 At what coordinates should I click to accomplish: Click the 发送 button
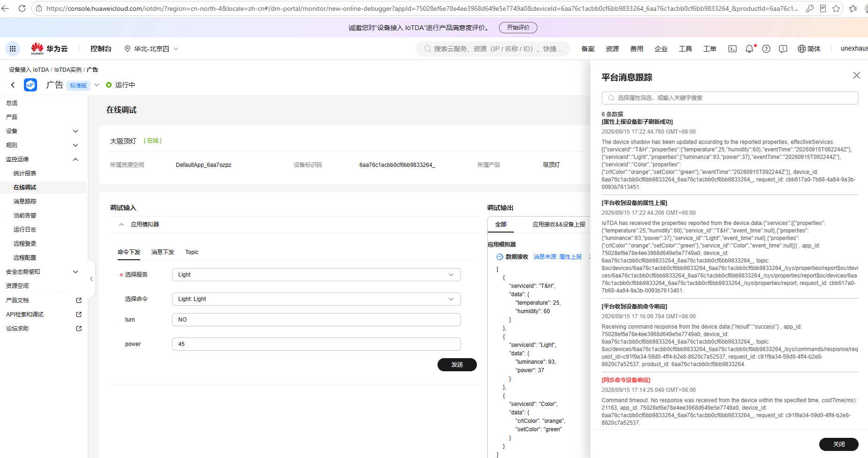click(x=457, y=365)
